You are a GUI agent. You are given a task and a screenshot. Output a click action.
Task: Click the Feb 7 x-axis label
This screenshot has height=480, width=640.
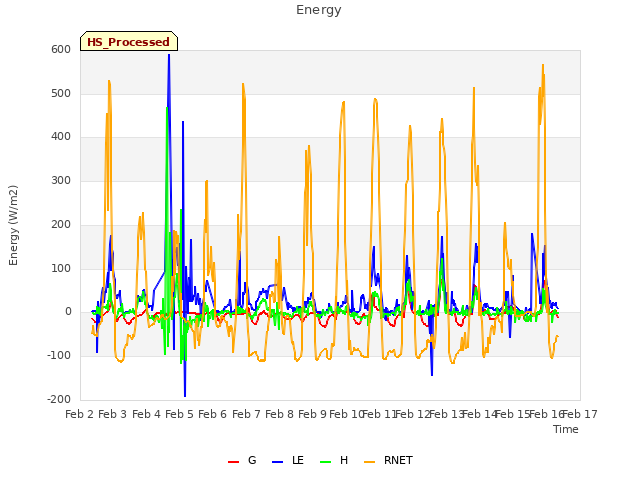246,414
